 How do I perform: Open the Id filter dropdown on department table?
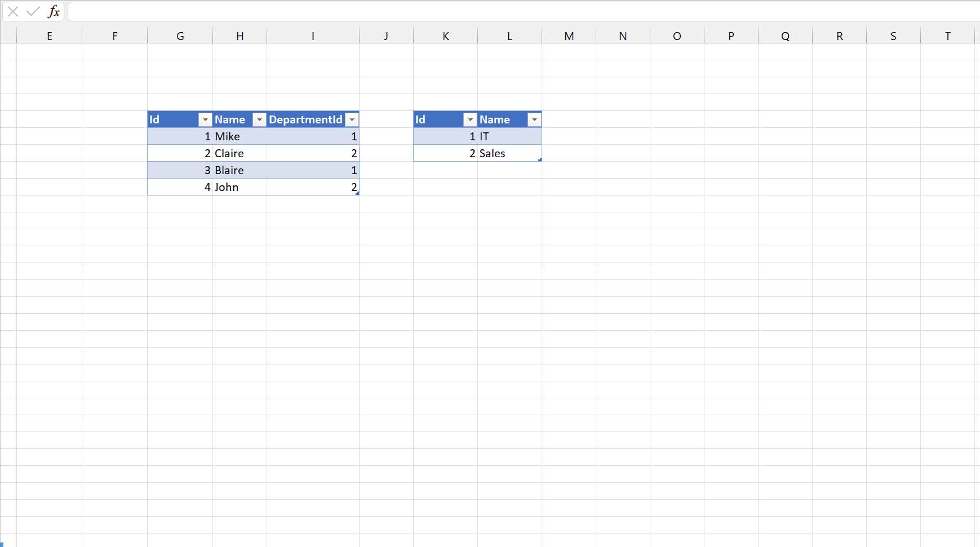click(470, 119)
